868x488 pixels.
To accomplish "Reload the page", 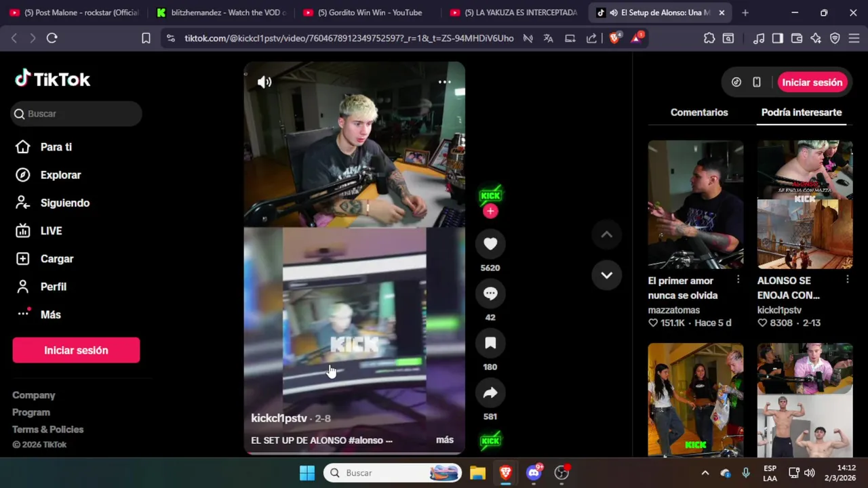I will [52, 38].
